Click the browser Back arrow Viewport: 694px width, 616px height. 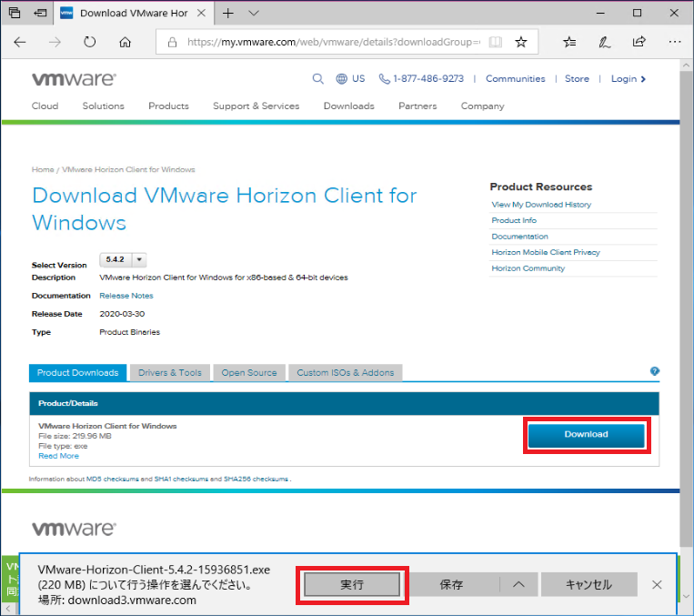pyautogui.click(x=20, y=42)
